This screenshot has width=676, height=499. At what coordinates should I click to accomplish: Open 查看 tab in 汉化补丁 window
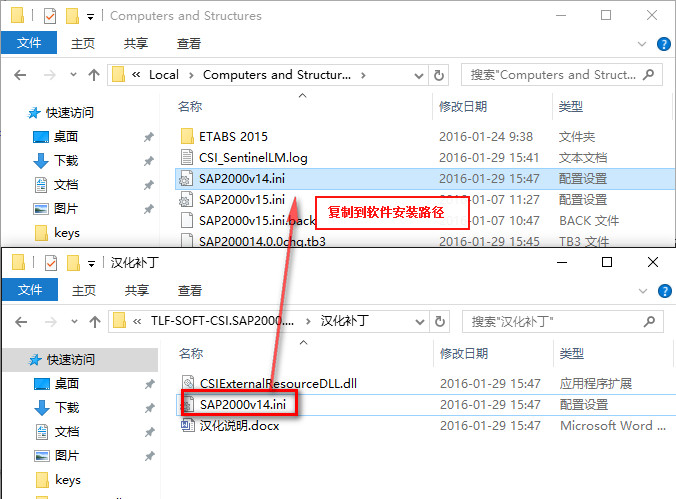coord(190,290)
